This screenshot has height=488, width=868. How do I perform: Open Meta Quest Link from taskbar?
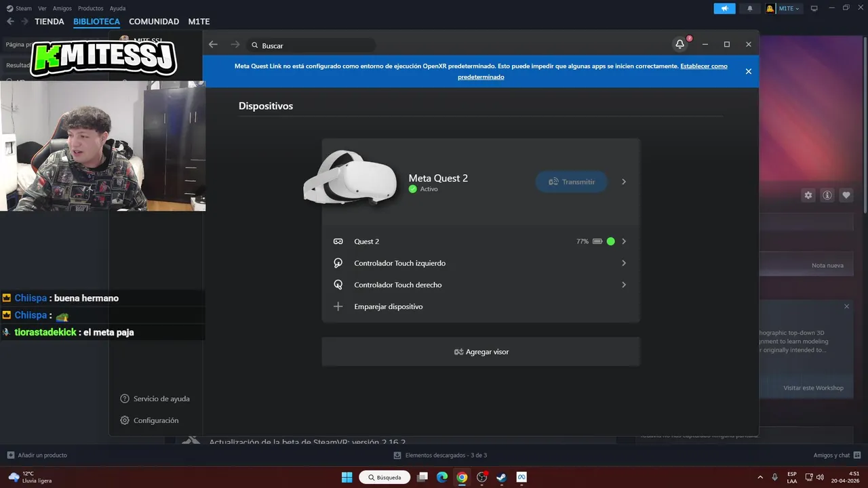(521, 477)
